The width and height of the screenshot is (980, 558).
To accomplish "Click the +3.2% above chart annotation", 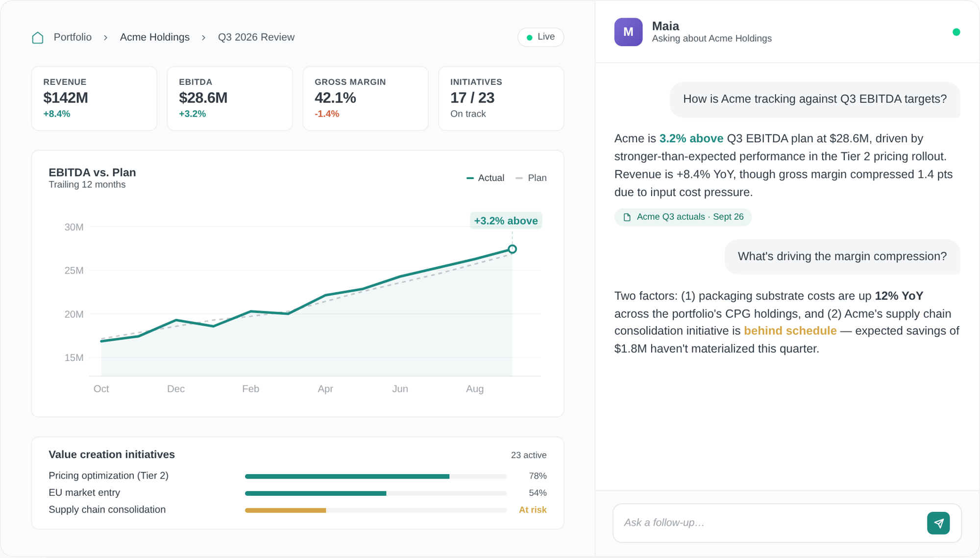I will tap(506, 221).
